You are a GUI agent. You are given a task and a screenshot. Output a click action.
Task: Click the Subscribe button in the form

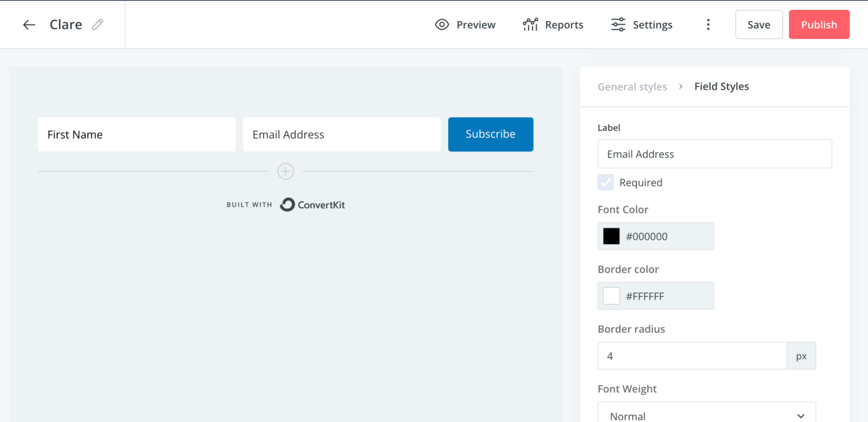pyautogui.click(x=490, y=134)
